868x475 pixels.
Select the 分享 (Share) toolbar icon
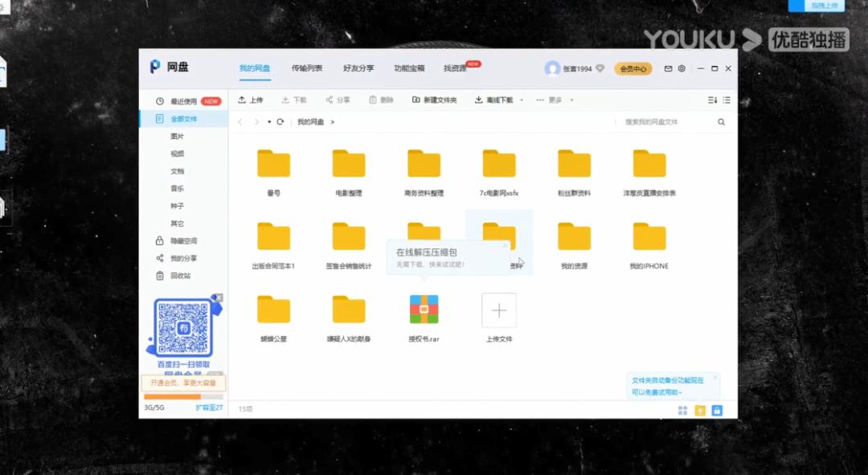click(337, 100)
